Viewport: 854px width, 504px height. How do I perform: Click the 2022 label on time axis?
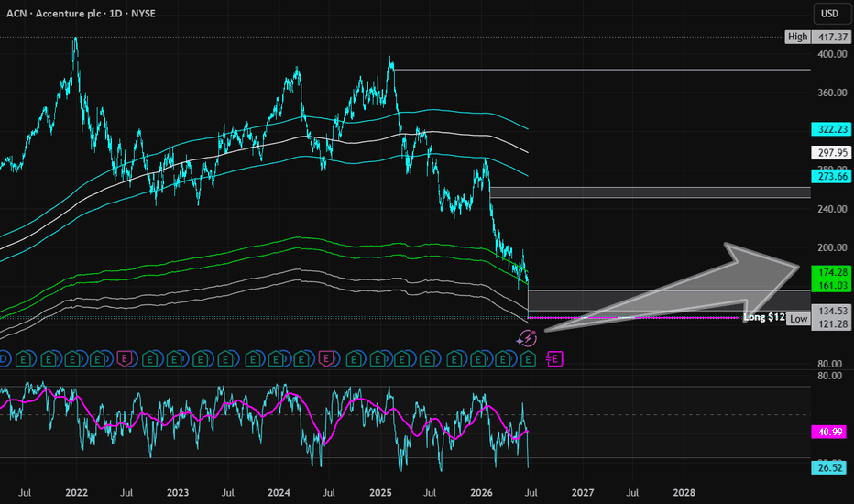(76, 493)
